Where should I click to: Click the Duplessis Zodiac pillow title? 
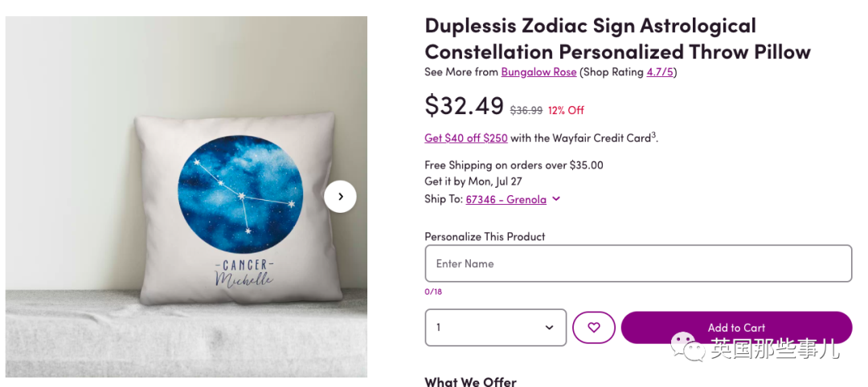pos(616,39)
